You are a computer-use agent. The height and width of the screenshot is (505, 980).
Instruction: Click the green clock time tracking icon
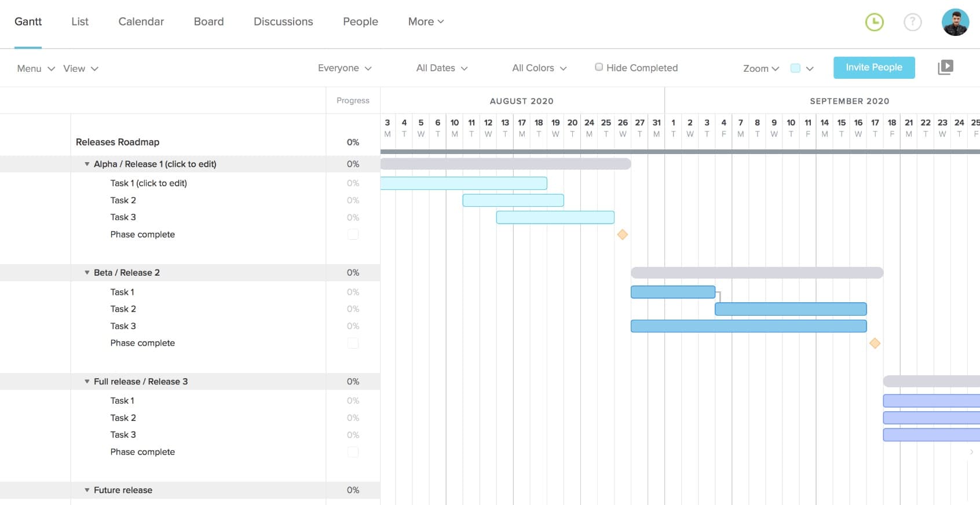point(874,23)
